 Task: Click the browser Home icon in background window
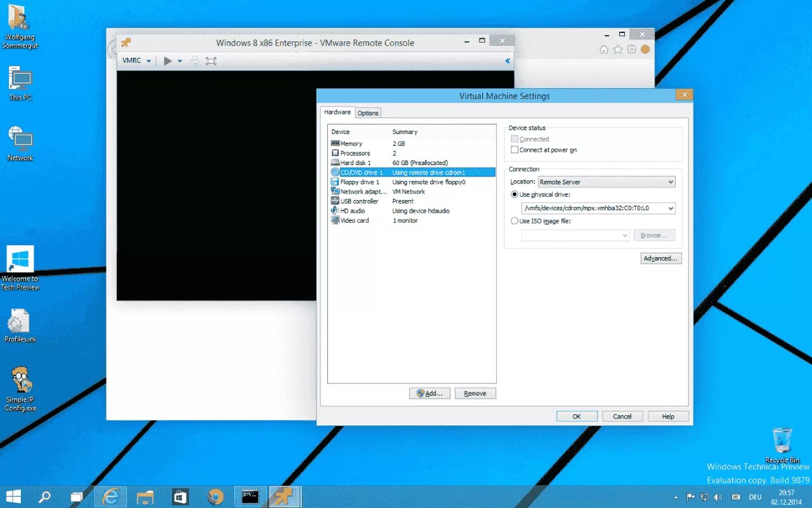pyautogui.click(x=604, y=50)
